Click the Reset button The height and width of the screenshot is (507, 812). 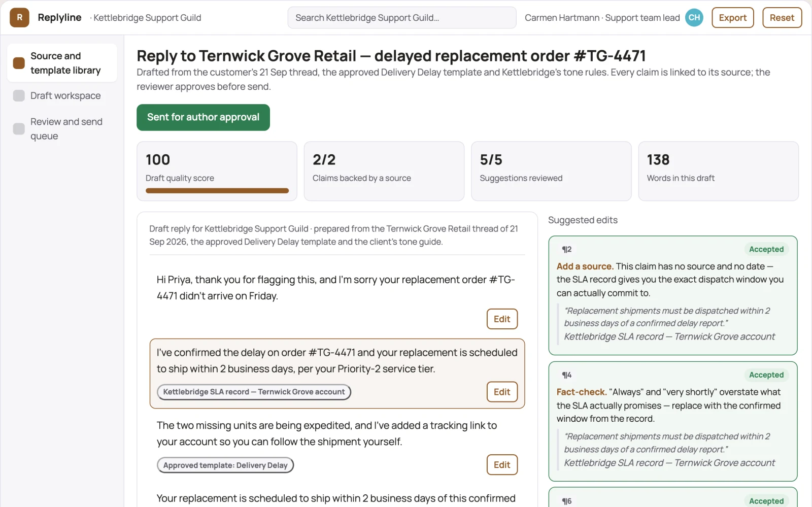coord(782,18)
